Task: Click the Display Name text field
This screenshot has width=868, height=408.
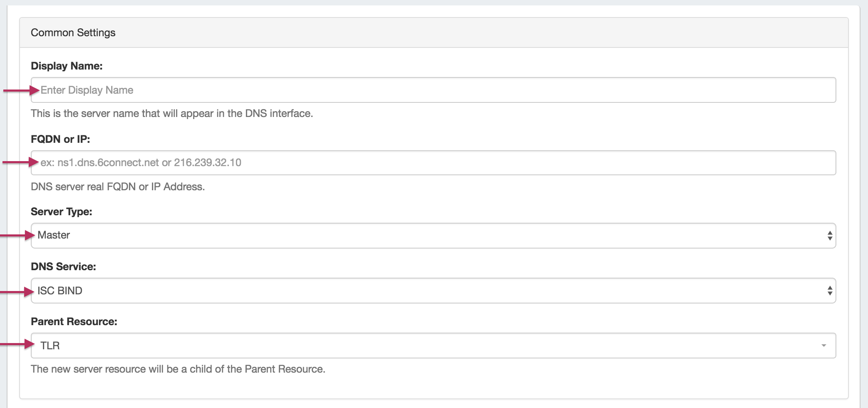Action: point(433,90)
